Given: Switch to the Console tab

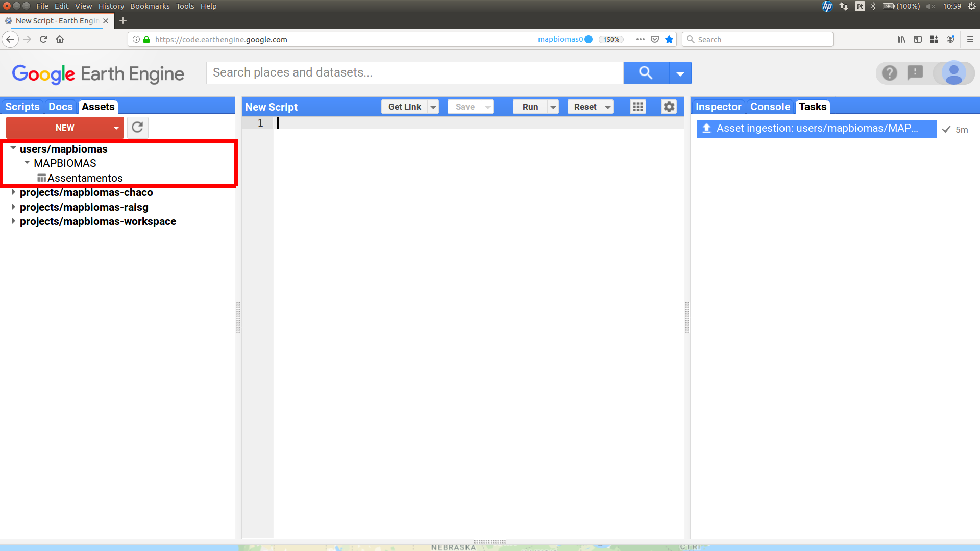Looking at the screenshot, I should (x=770, y=107).
